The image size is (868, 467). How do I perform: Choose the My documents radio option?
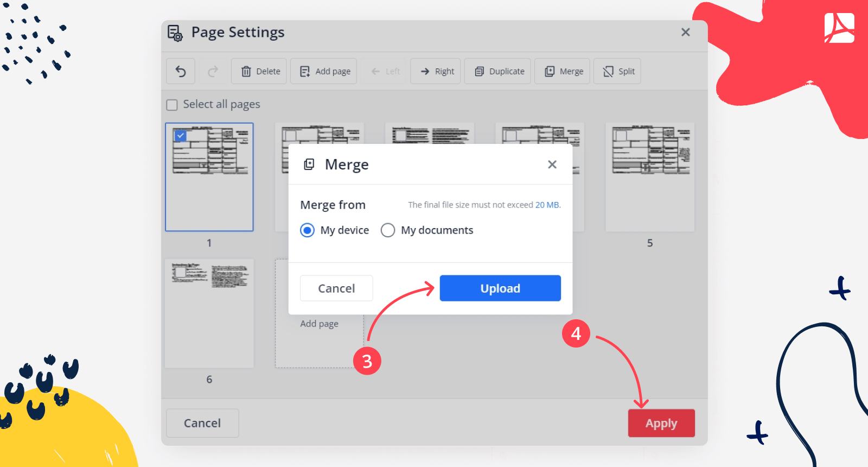click(388, 230)
